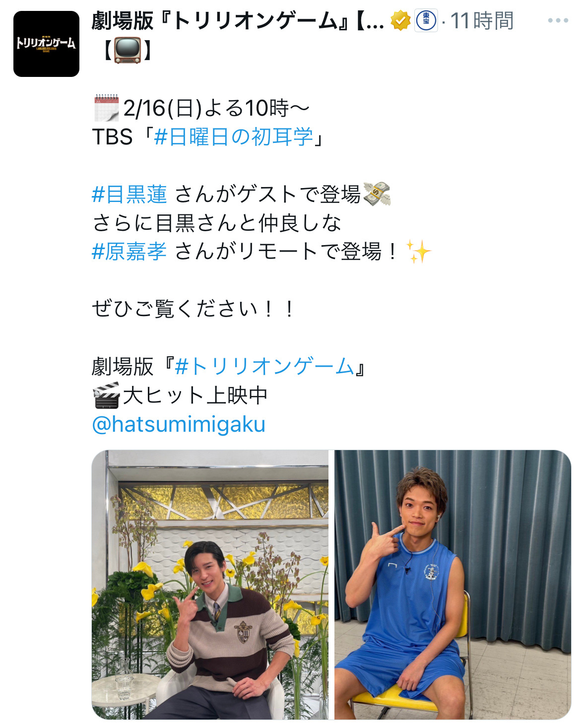
Task: Click the flying money emoji
Action: coord(377,194)
